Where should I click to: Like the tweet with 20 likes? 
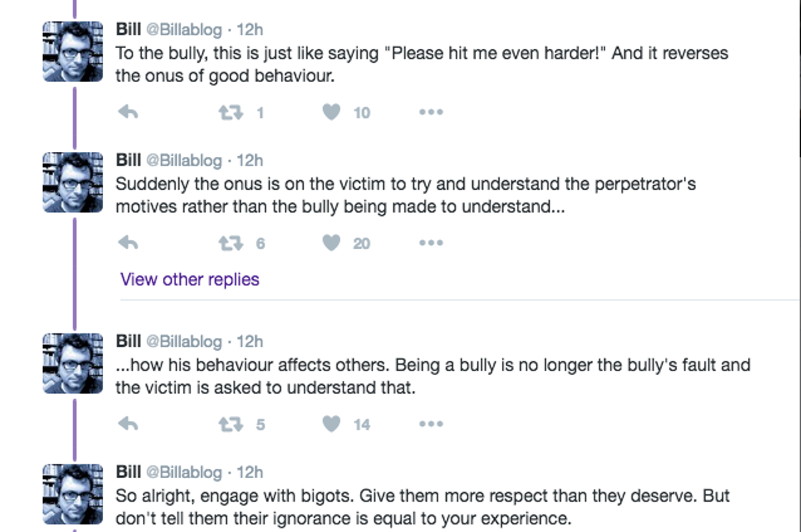(331, 243)
